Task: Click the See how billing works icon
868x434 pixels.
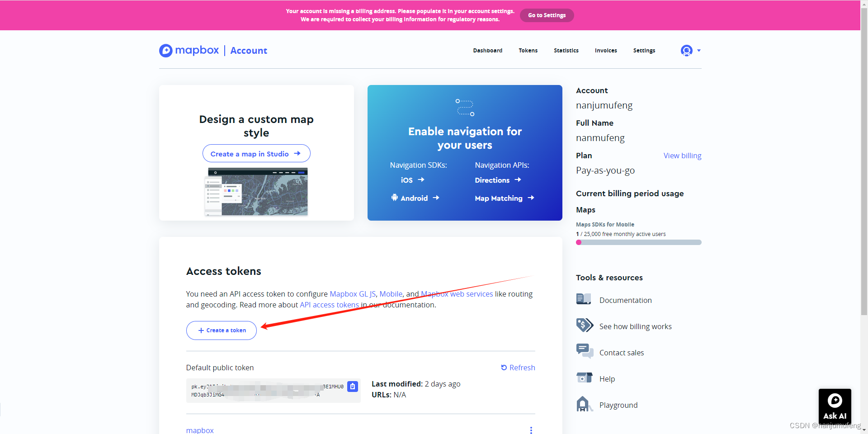Action: (x=584, y=325)
